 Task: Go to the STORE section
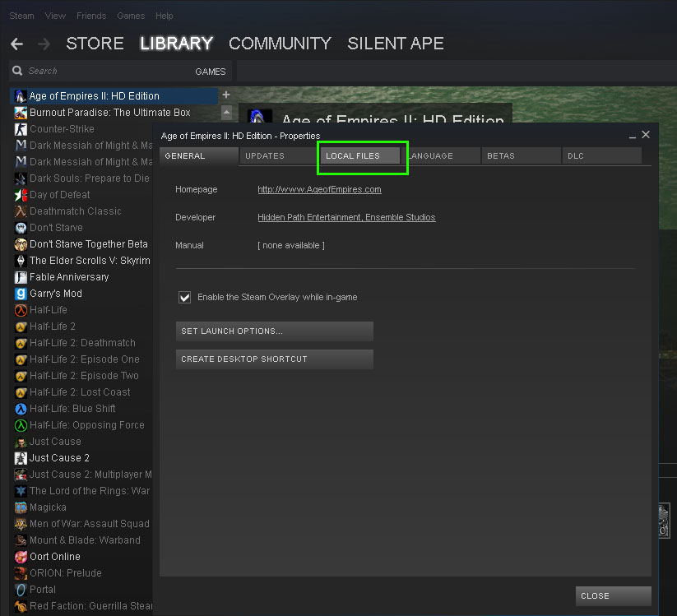95,44
